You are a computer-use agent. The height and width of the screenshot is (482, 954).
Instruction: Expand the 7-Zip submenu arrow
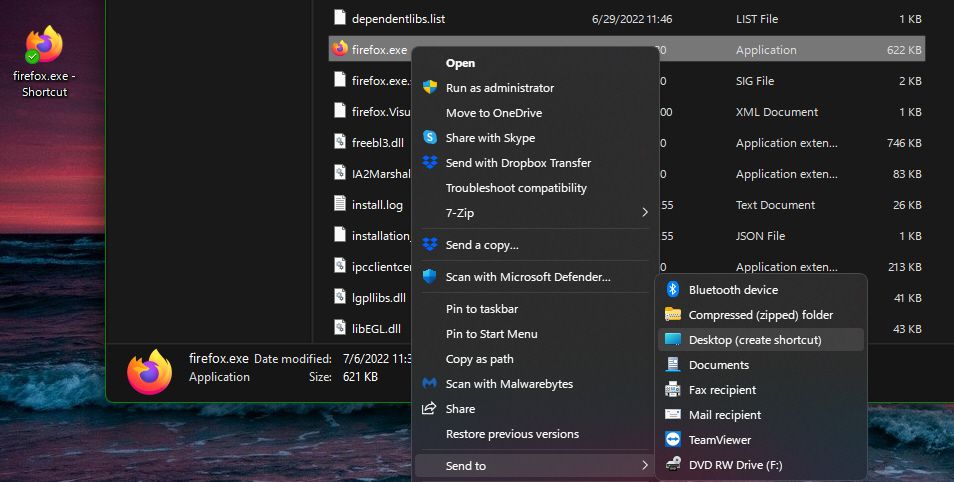[x=645, y=212]
